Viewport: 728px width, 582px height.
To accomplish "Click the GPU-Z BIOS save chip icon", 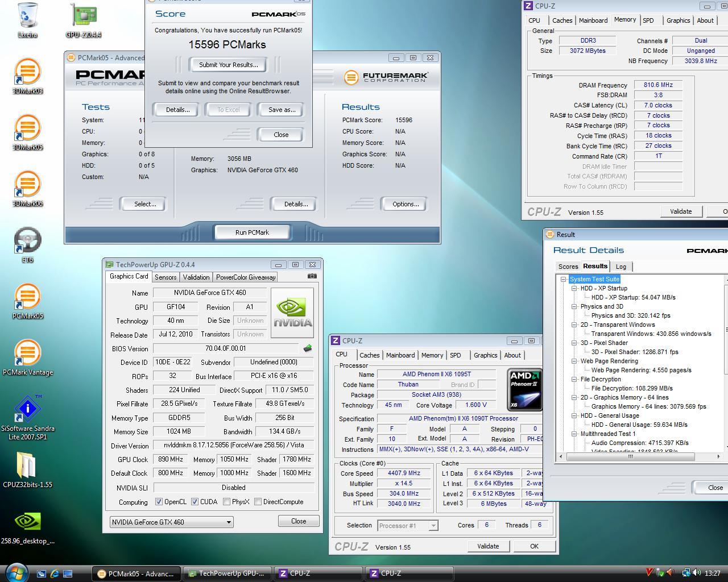I will click(x=308, y=348).
